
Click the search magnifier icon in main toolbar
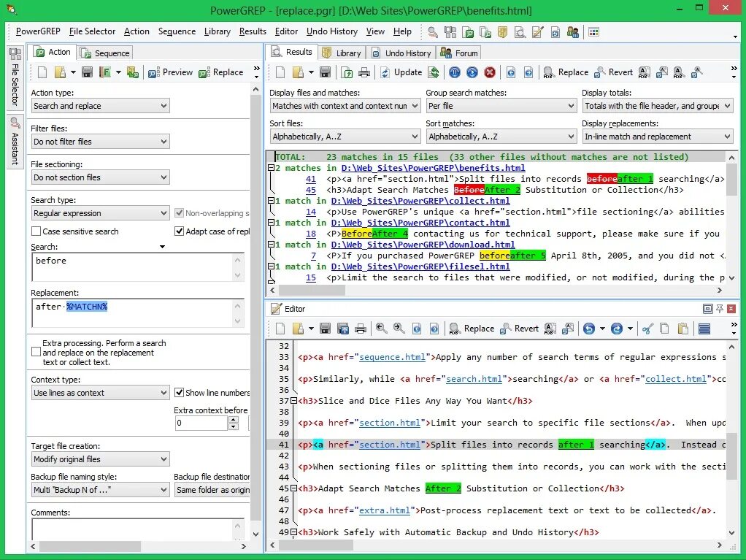point(432,32)
